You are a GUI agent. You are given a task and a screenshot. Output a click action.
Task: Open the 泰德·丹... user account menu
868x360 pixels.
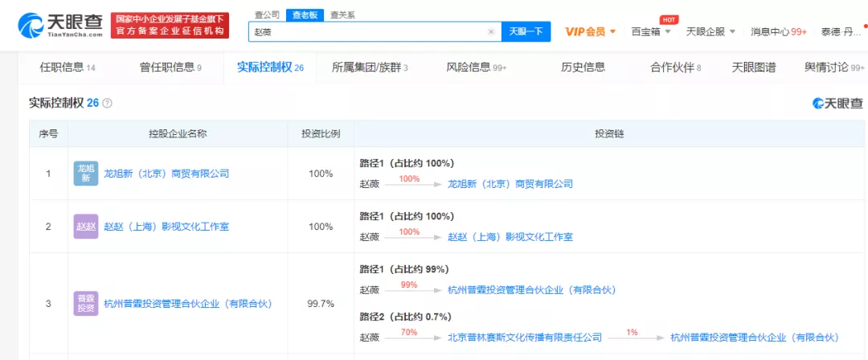(841, 31)
